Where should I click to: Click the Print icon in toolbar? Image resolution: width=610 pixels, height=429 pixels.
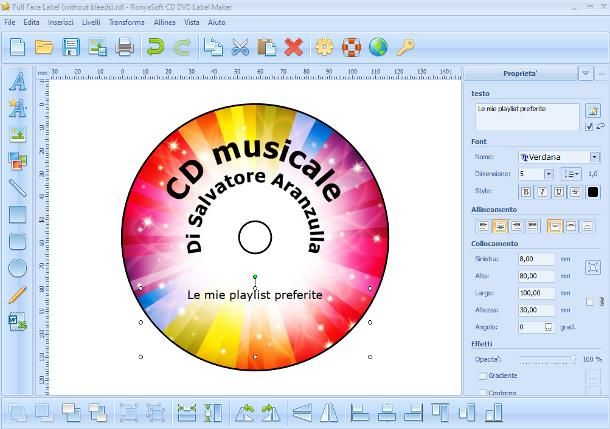coord(124,46)
